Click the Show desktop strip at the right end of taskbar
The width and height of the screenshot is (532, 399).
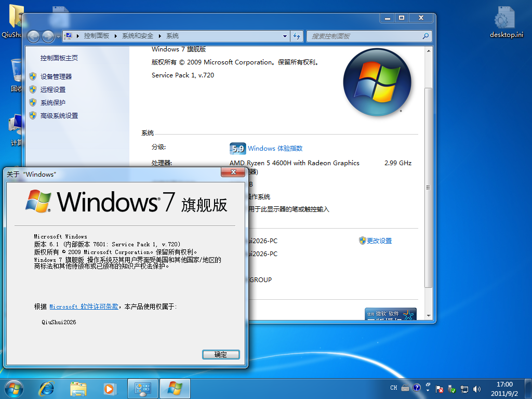tap(528, 389)
